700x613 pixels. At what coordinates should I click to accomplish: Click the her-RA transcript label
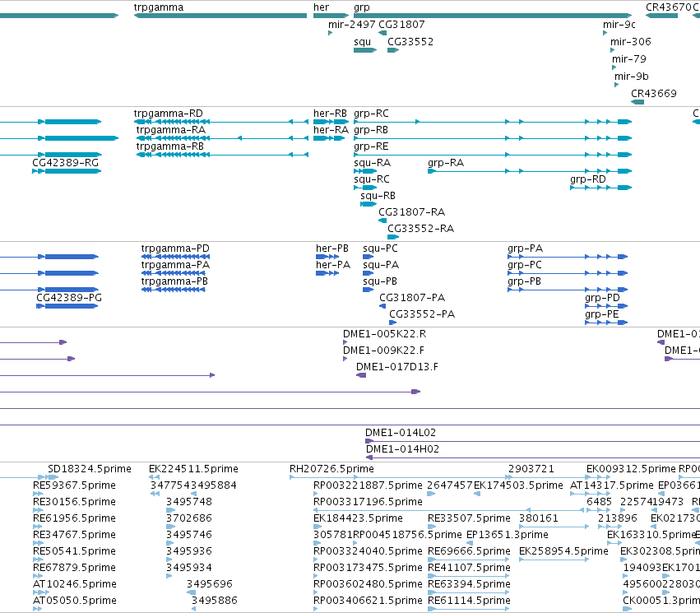click(331, 130)
